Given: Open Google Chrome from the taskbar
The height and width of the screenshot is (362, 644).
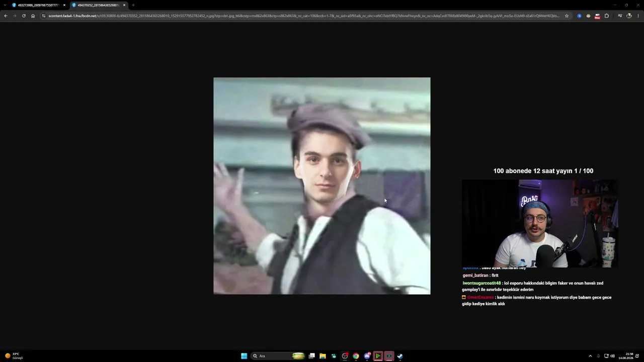Looking at the screenshot, I should point(356,356).
